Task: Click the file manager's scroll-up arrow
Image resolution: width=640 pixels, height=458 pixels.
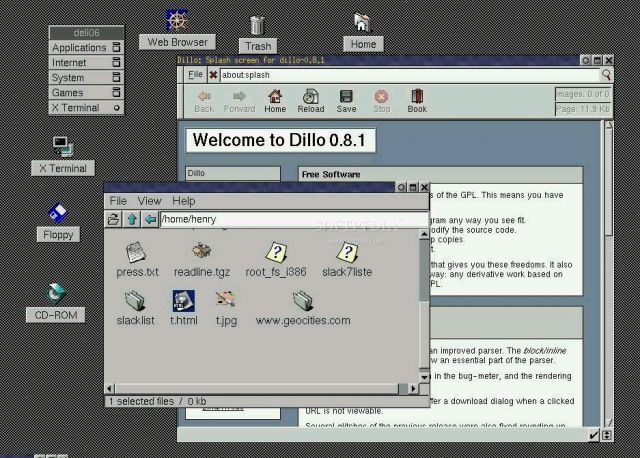Action: (x=424, y=234)
